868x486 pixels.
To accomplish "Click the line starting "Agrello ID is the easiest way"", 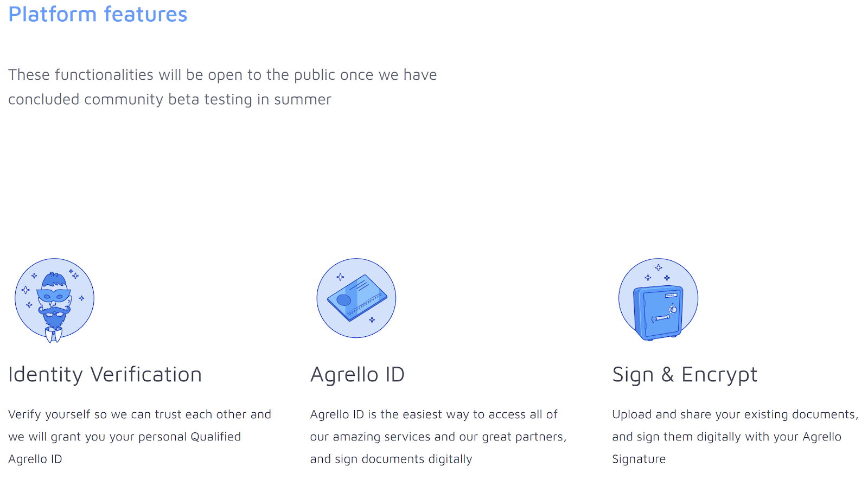I will (x=433, y=414).
